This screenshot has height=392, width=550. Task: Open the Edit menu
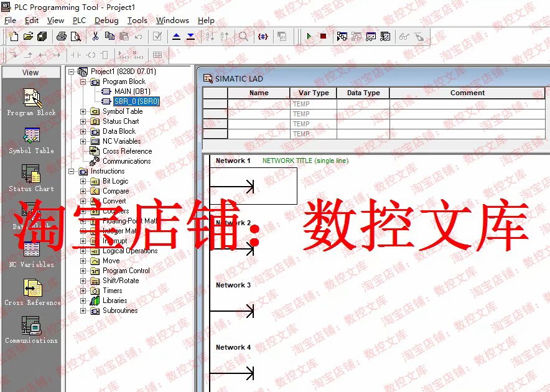tap(32, 21)
